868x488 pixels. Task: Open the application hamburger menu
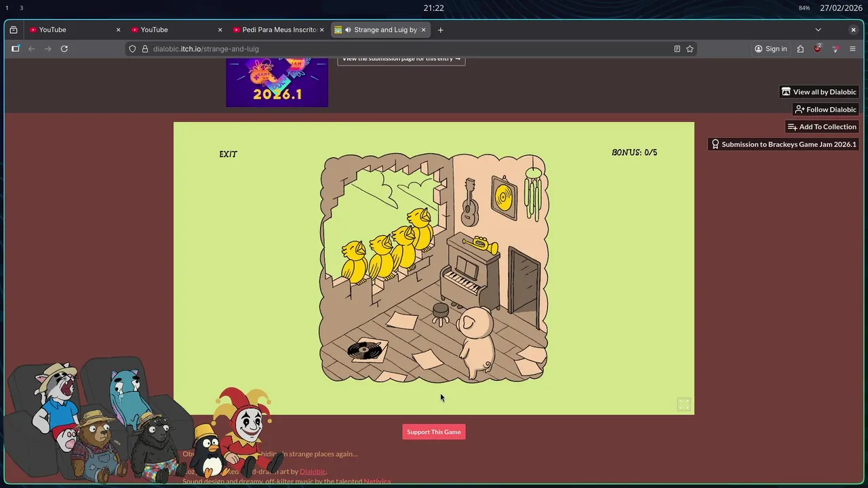[x=852, y=49]
